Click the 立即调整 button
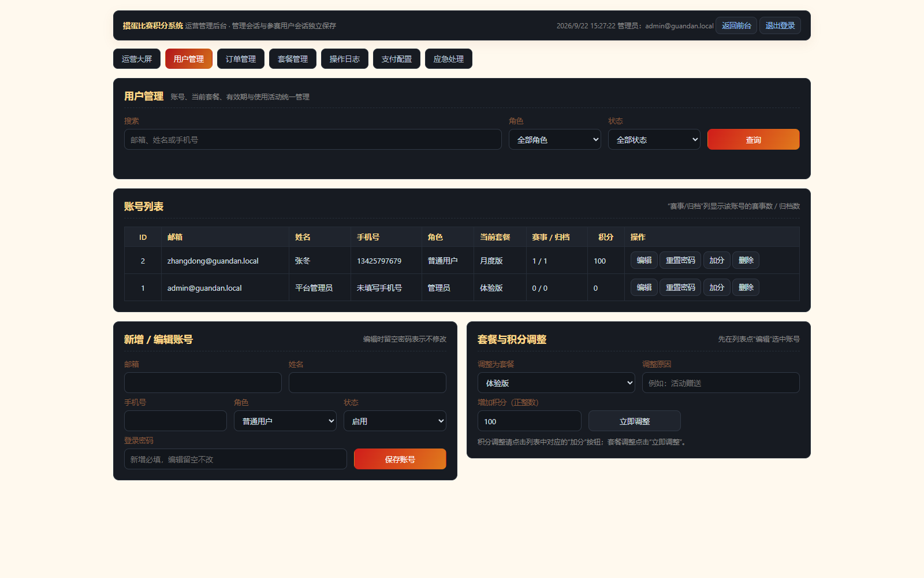Screen dimensions: 924x578 click(635, 421)
